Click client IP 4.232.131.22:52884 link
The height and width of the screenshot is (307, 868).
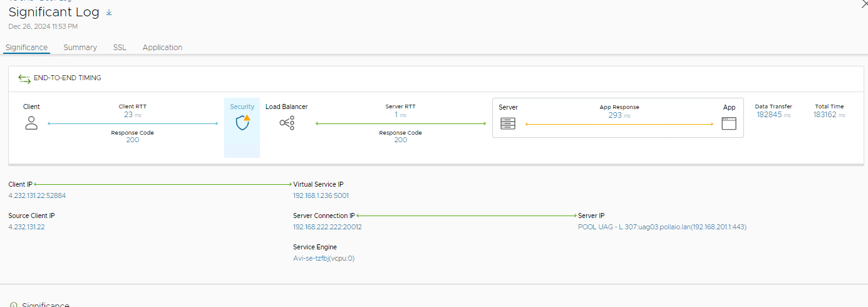(x=37, y=195)
